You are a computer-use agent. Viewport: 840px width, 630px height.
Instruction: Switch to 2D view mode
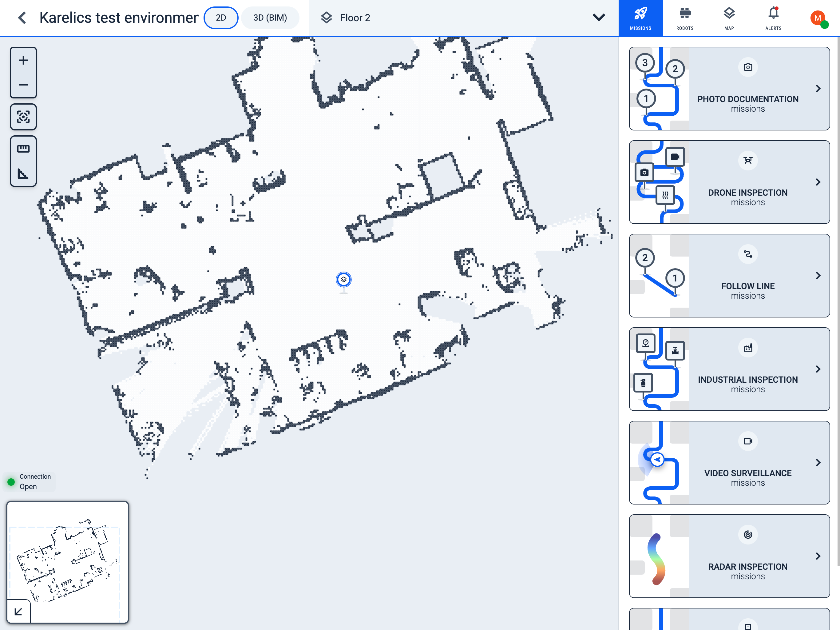pyautogui.click(x=221, y=18)
